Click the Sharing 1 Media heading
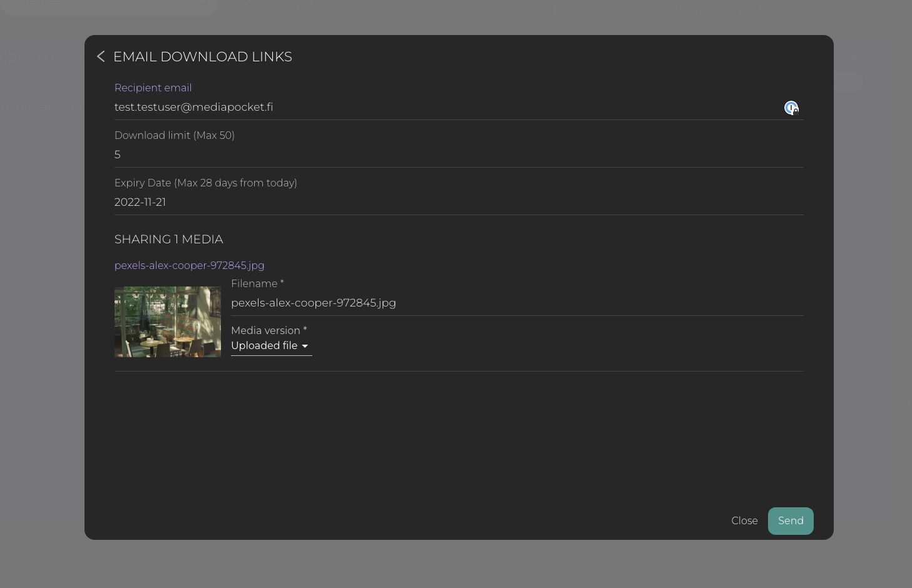912x588 pixels. [168, 240]
